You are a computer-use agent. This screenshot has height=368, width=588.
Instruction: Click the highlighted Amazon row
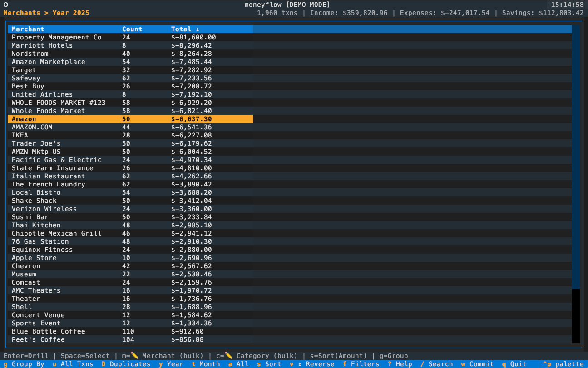click(130, 119)
